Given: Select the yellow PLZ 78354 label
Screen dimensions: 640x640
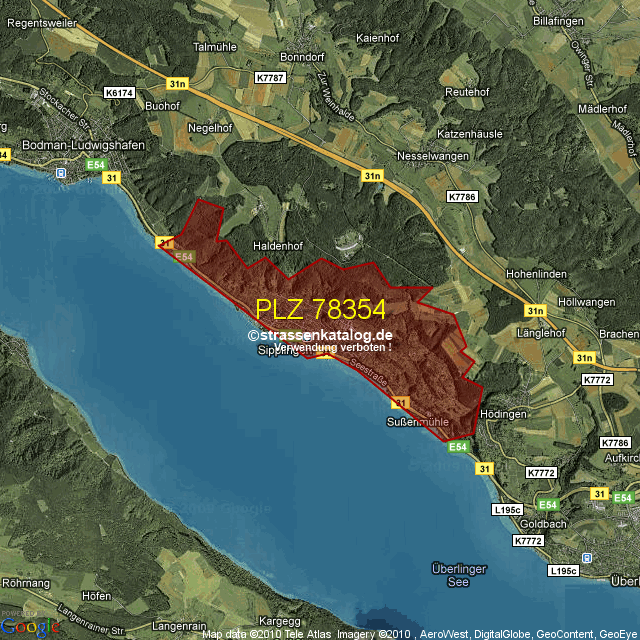Looking at the screenshot, I should (320, 310).
